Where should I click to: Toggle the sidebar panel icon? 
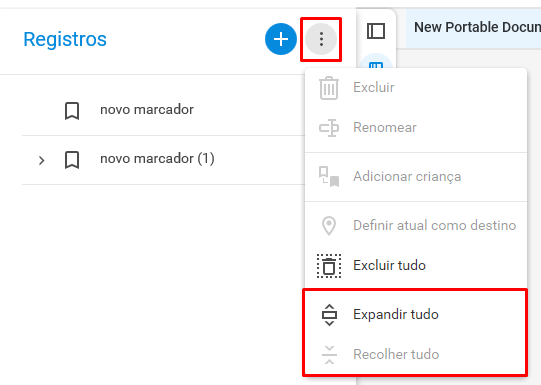[376, 31]
